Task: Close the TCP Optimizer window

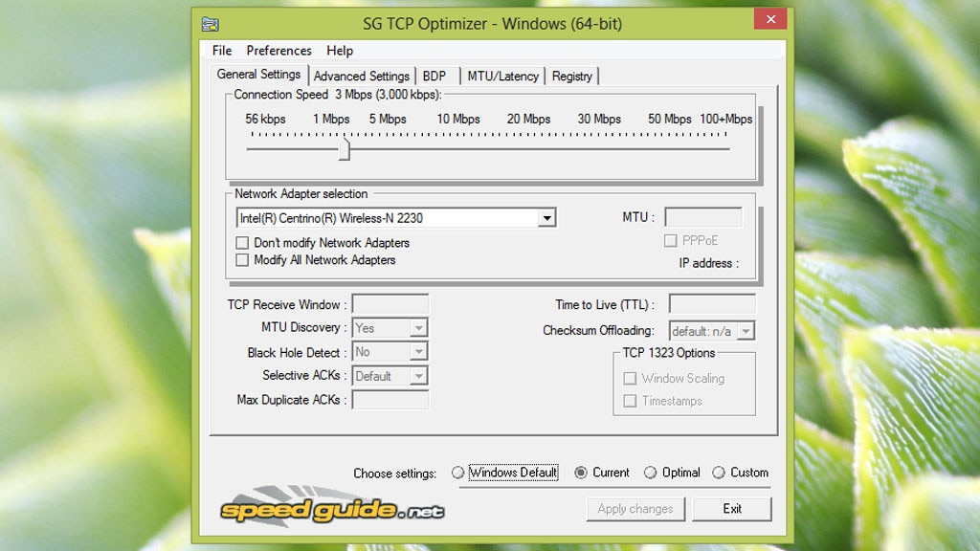Action: [x=769, y=19]
